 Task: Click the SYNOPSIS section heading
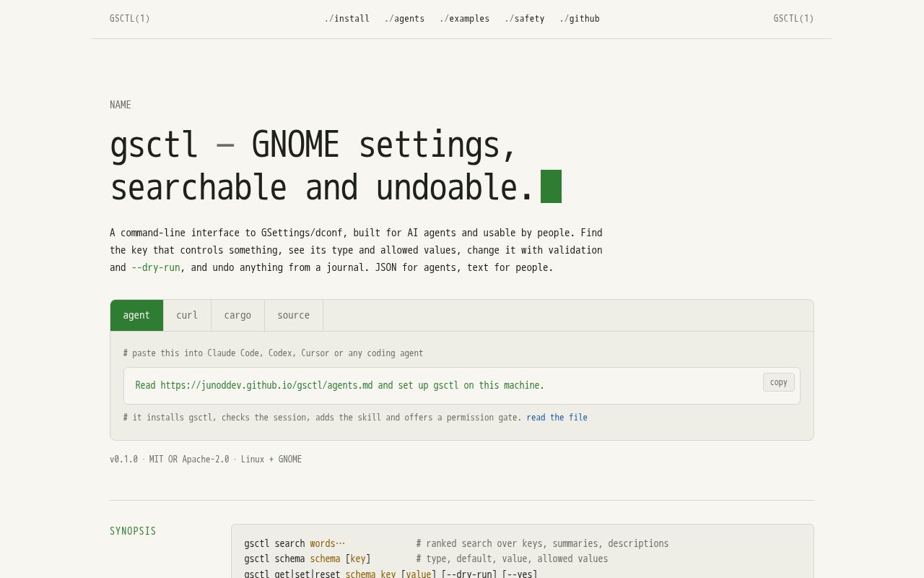pyautogui.click(x=133, y=531)
